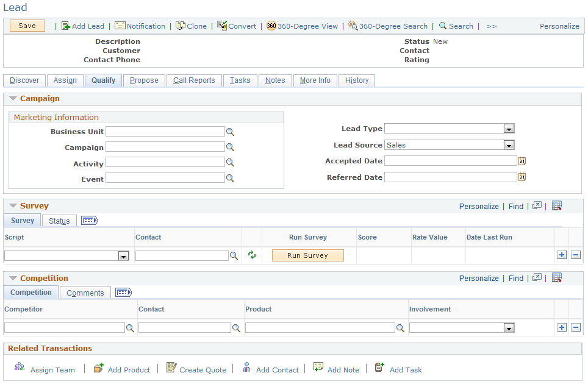This screenshot has width=588, height=384.
Task: Click the Add Lead icon in toolbar
Action: click(x=66, y=26)
